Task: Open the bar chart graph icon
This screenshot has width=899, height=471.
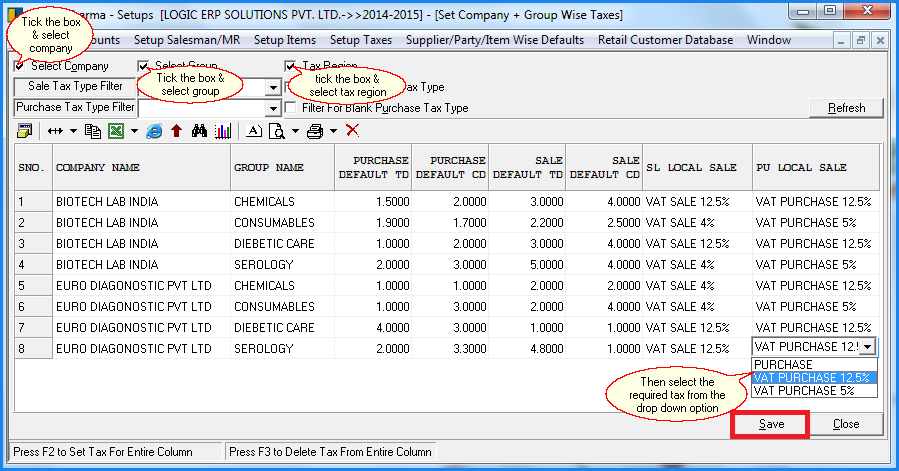Action: click(x=222, y=131)
